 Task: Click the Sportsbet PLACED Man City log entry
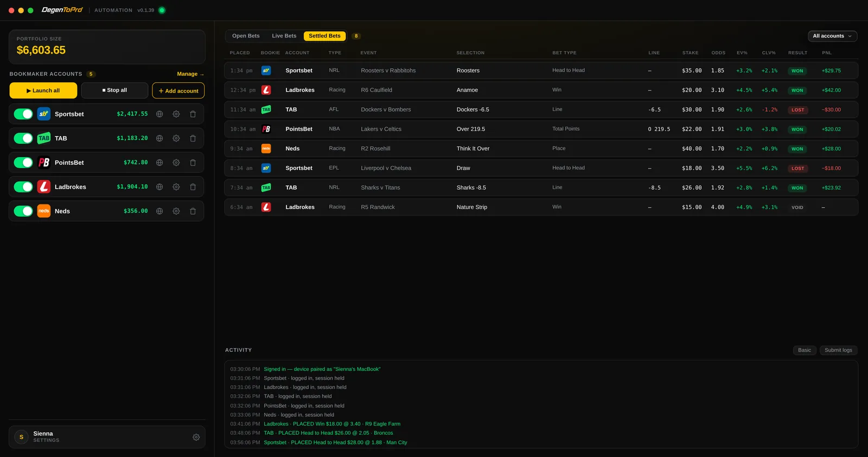pyautogui.click(x=335, y=442)
